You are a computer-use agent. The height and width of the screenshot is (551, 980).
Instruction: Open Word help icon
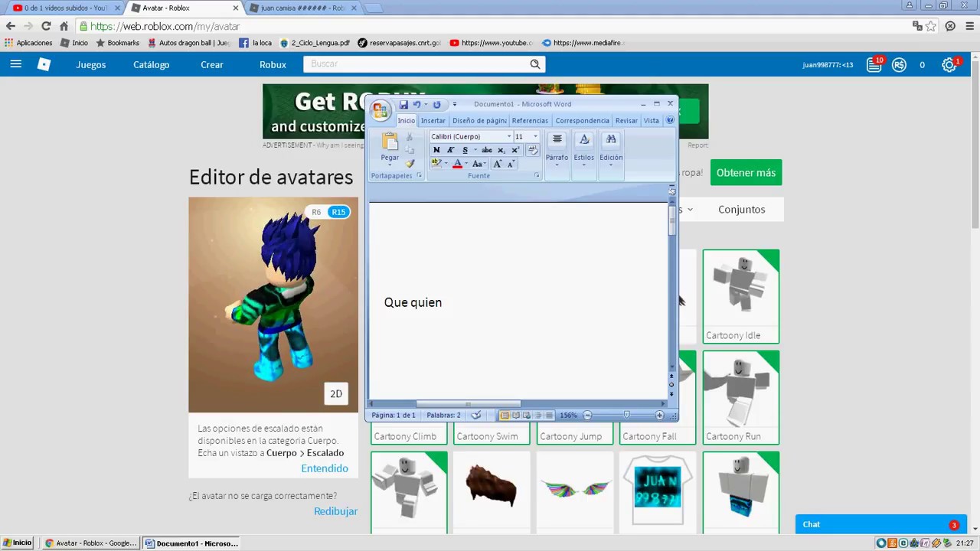tap(670, 120)
